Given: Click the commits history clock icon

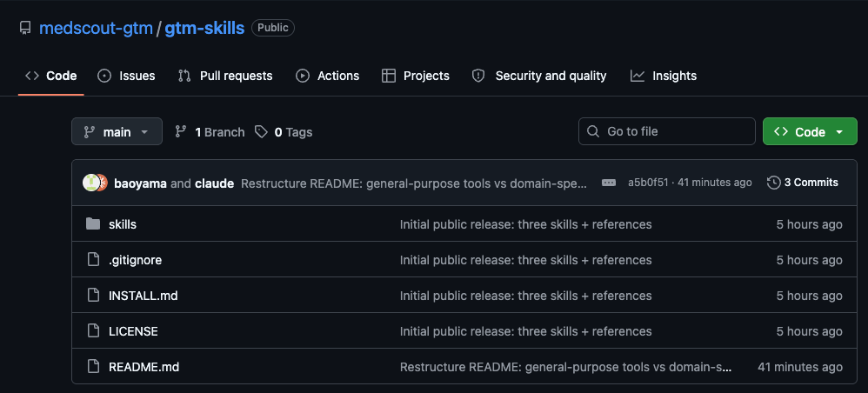Looking at the screenshot, I should click(774, 183).
